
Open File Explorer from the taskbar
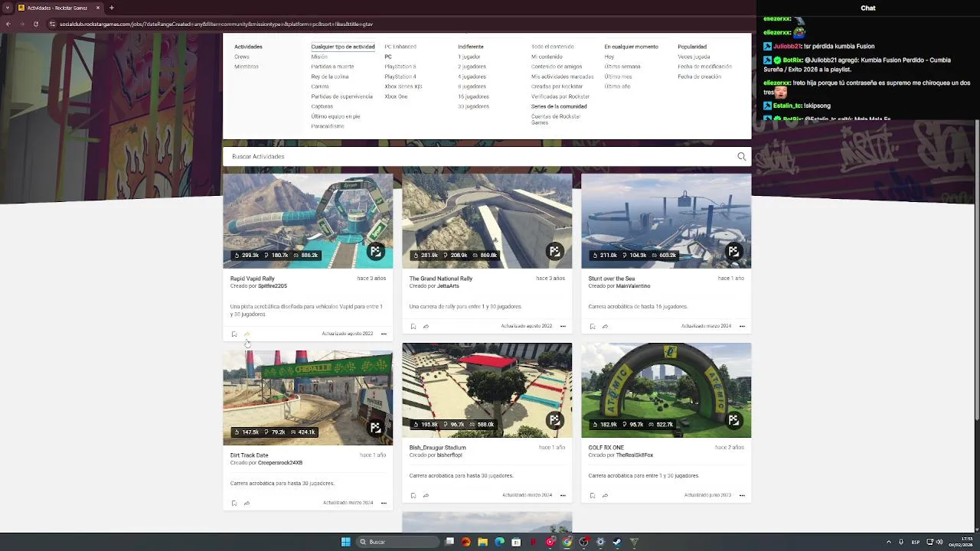tap(482, 542)
